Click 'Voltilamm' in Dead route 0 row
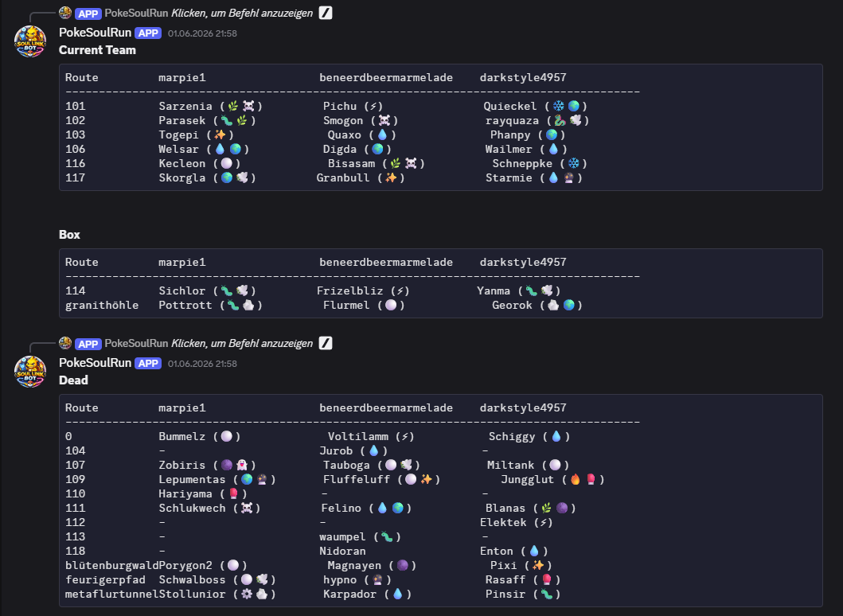The width and height of the screenshot is (843, 616). [x=358, y=436]
